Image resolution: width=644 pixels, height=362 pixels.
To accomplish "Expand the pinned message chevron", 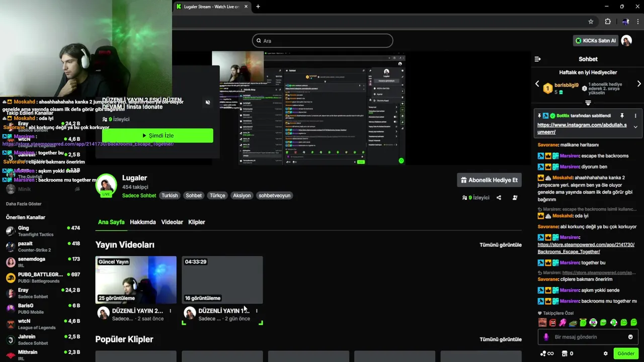I will pyautogui.click(x=635, y=127).
